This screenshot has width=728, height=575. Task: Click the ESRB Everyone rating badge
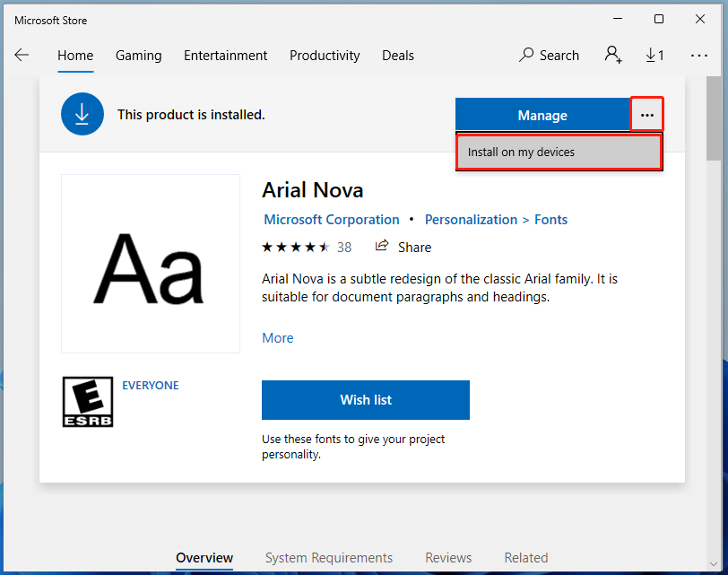tap(88, 402)
